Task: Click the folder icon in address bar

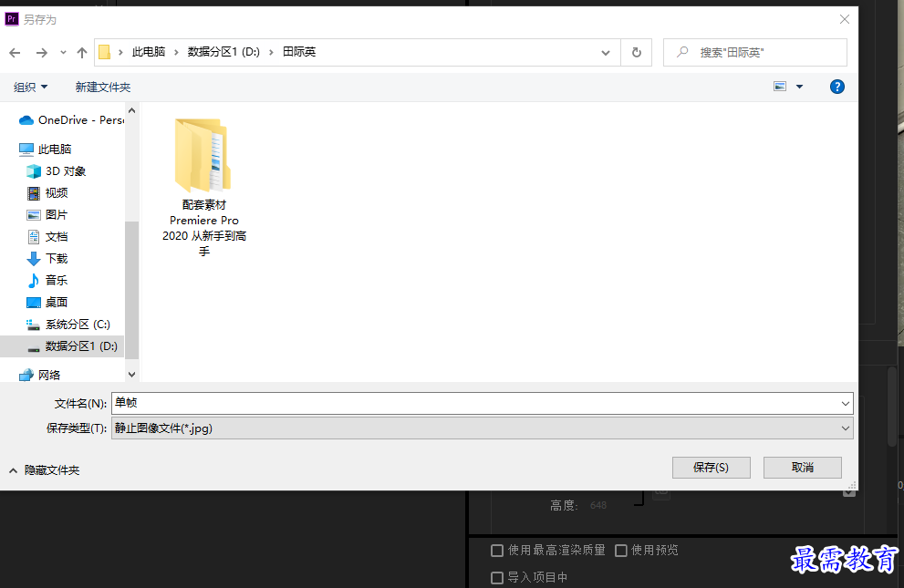Action: 104,52
